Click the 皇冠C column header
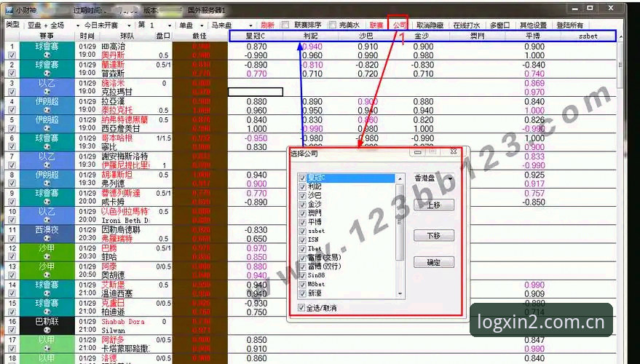 click(x=256, y=36)
